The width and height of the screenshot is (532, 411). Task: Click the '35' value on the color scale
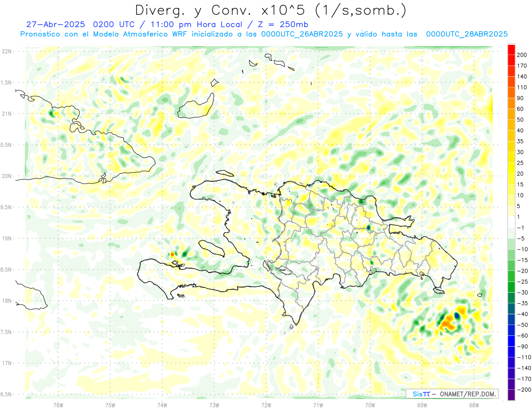pyautogui.click(x=521, y=141)
